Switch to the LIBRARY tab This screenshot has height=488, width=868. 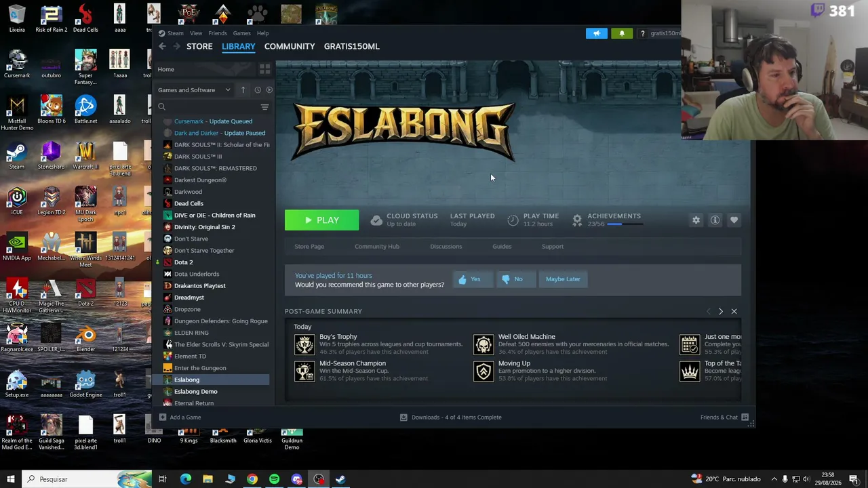click(239, 46)
